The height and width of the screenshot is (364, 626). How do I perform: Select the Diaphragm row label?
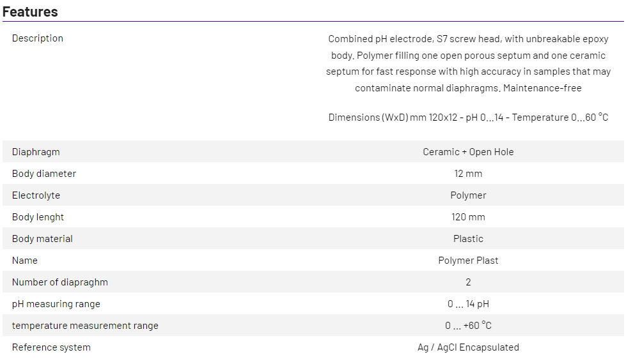pyautogui.click(x=36, y=152)
